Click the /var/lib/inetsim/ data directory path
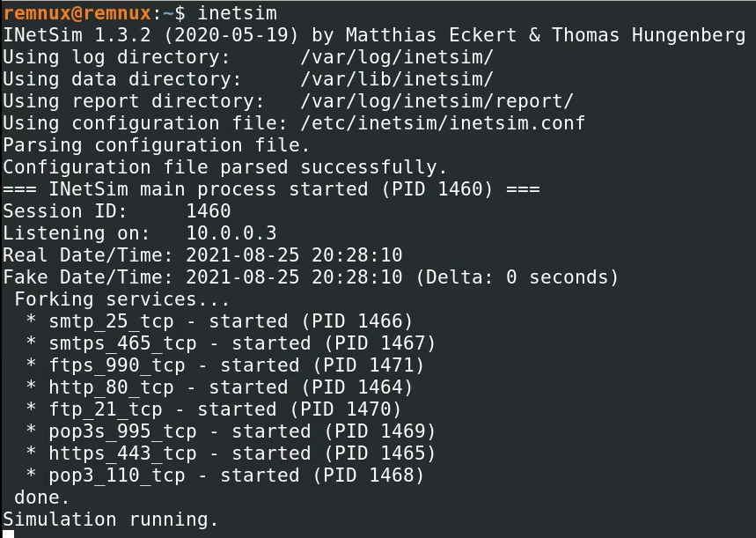 click(397, 79)
